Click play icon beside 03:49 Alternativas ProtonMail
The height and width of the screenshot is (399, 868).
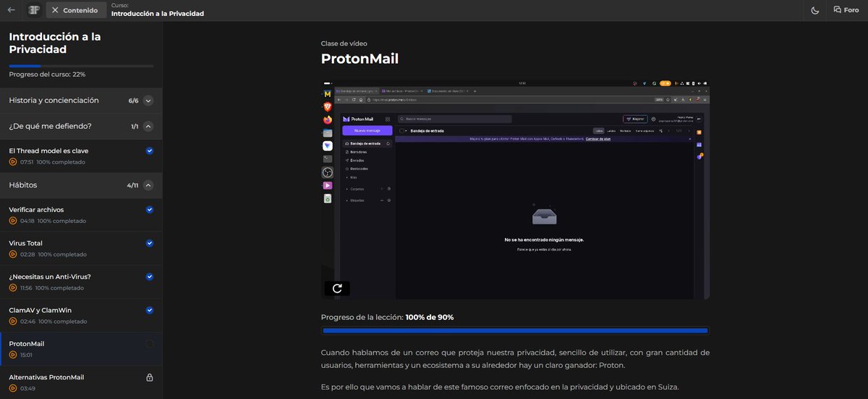point(13,388)
